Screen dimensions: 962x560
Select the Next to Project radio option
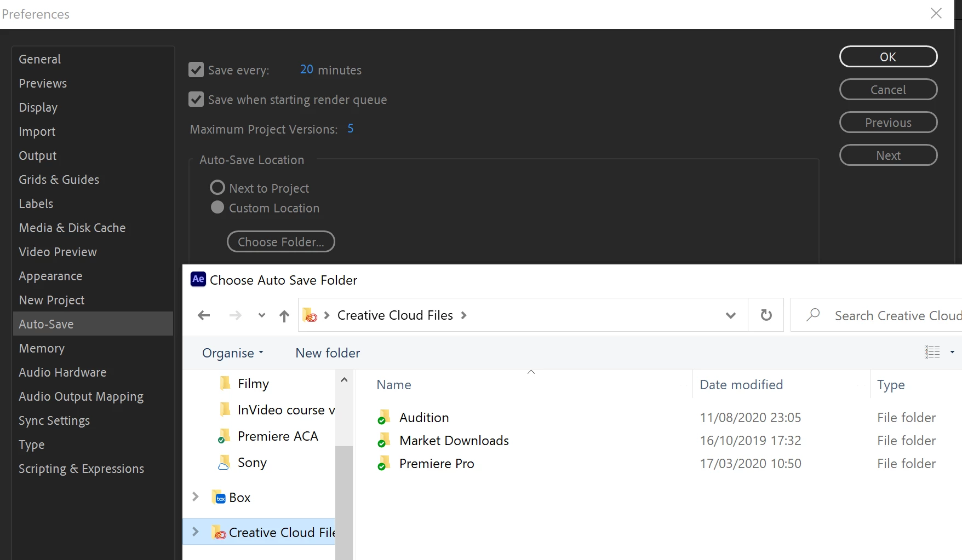[x=217, y=188]
